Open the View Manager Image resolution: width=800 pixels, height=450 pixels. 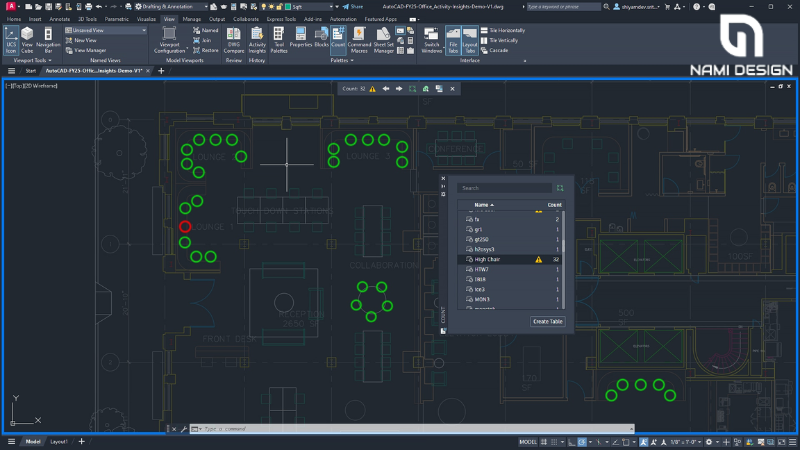(x=86, y=51)
